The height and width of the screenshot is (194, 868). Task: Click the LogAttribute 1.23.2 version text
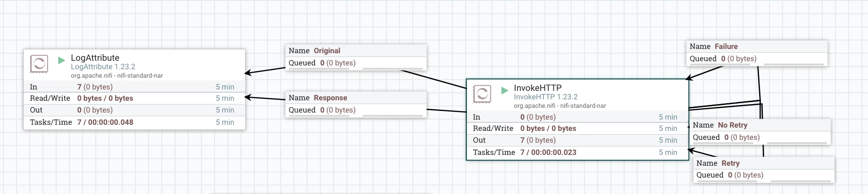point(103,67)
